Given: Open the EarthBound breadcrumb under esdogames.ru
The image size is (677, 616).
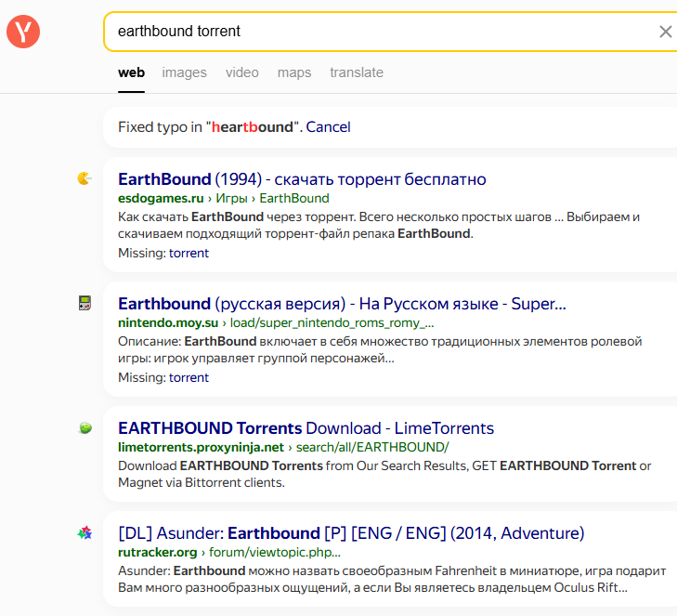Looking at the screenshot, I should (294, 198).
